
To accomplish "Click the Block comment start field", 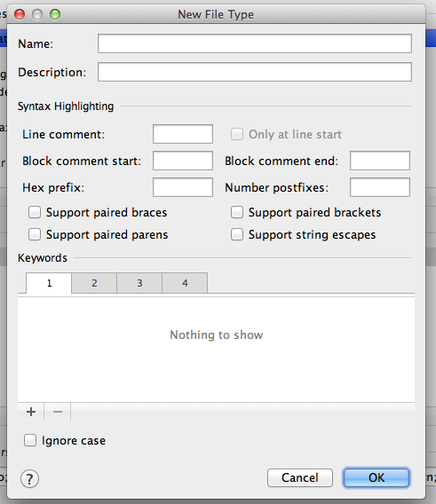I will coord(183,161).
